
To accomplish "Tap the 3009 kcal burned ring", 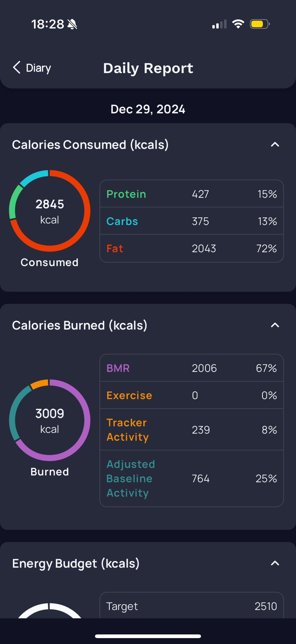I will click(x=50, y=420).
